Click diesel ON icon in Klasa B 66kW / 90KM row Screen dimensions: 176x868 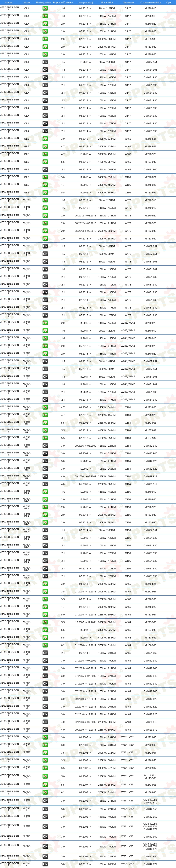45,369
